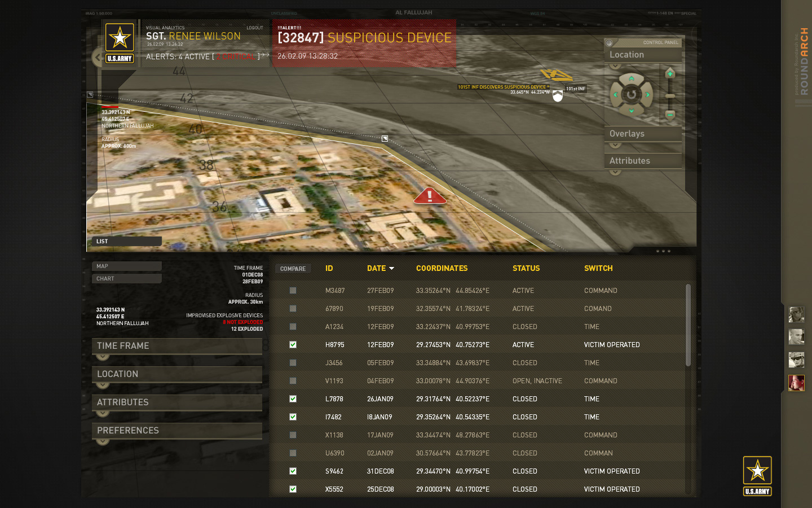
Task: Select the first soldier thumbnail
Action: (x=796, y=314)
